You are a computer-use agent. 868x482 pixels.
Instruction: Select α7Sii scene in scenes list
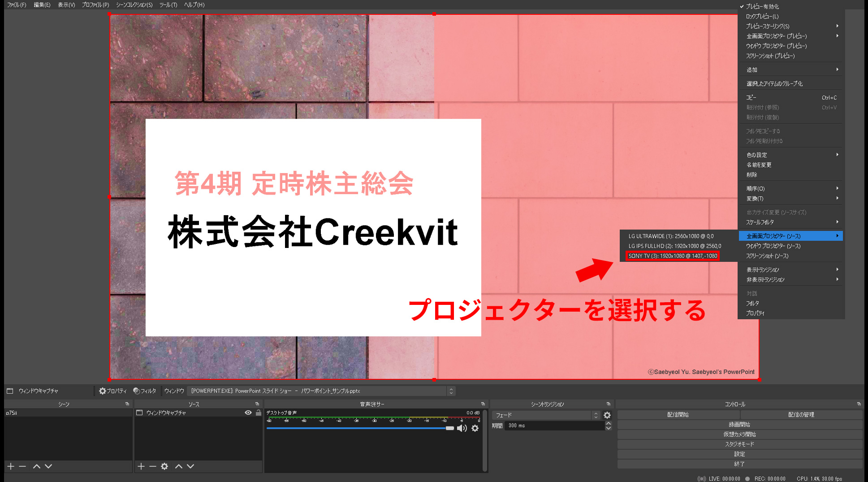coord(68,413)
